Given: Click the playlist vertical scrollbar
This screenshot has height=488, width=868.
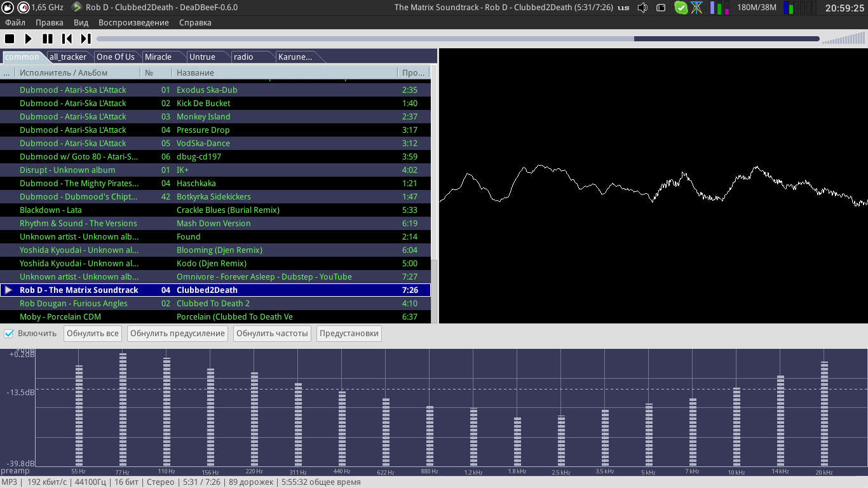Looking at the screenshot, I should [434, 194].
